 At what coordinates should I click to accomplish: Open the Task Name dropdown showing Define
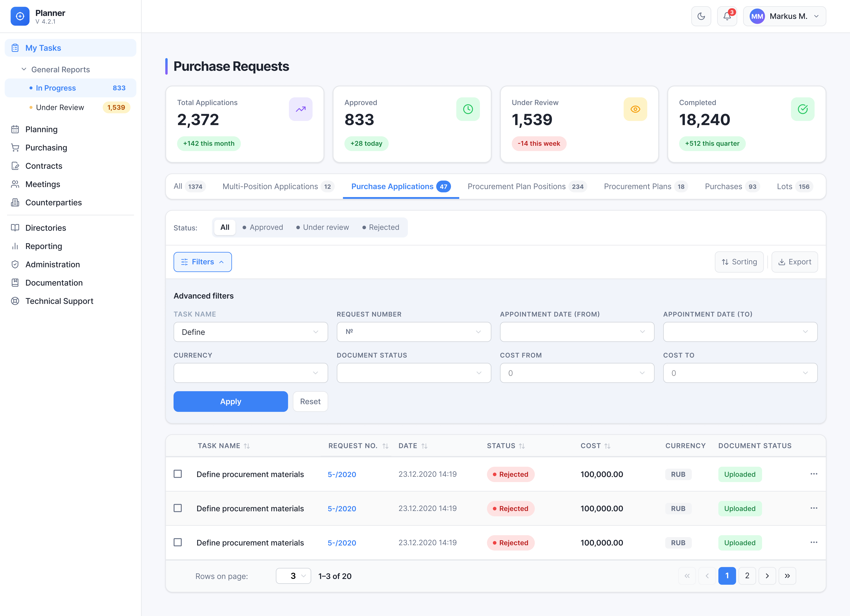point(251,332)
